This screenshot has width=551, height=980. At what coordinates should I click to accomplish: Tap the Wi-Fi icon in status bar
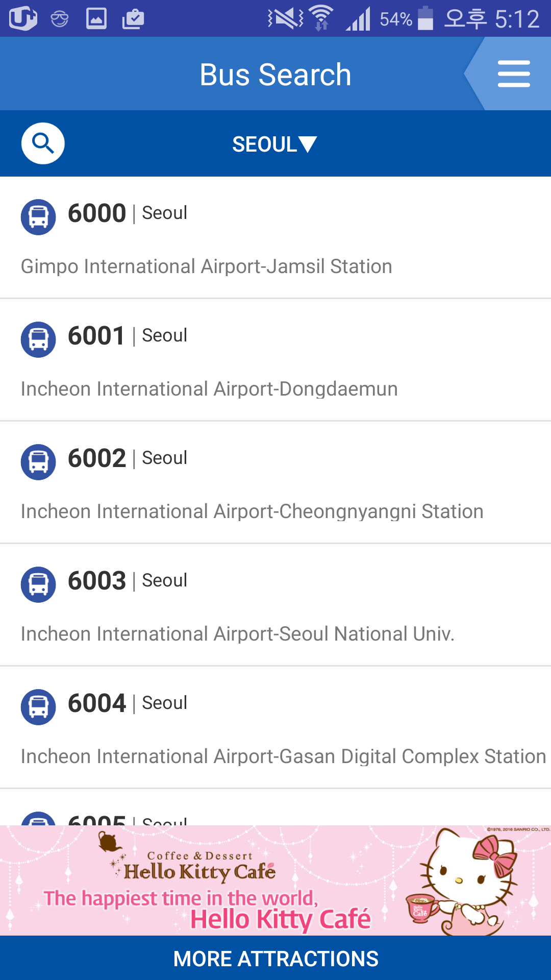(321, 18)
